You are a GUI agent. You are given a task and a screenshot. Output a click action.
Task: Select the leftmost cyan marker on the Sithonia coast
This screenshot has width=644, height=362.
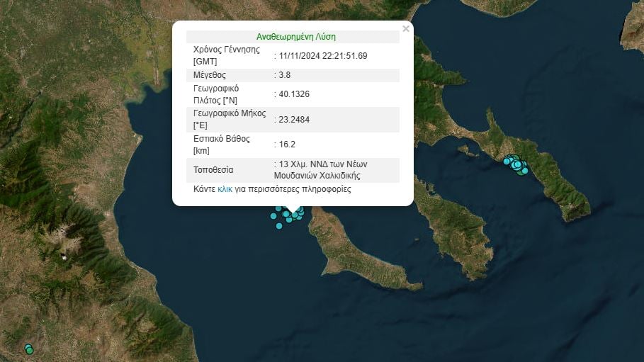pyautogui.click(x=507, y=162)
